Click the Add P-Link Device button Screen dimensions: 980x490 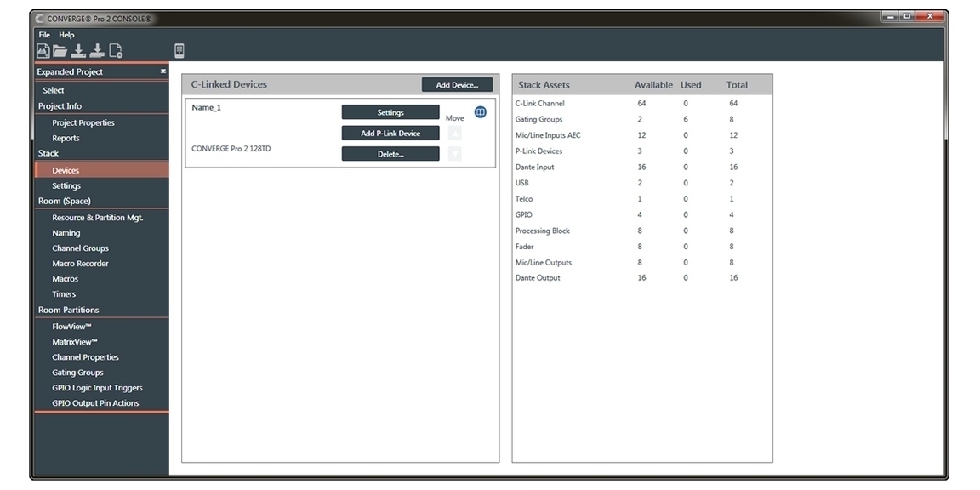click(x=390, y=134)
